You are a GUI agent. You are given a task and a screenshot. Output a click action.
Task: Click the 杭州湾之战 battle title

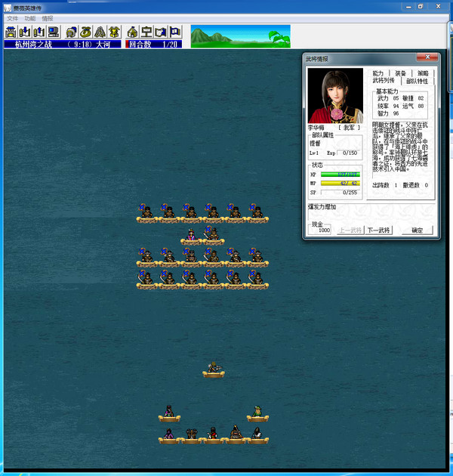[33, 45]
